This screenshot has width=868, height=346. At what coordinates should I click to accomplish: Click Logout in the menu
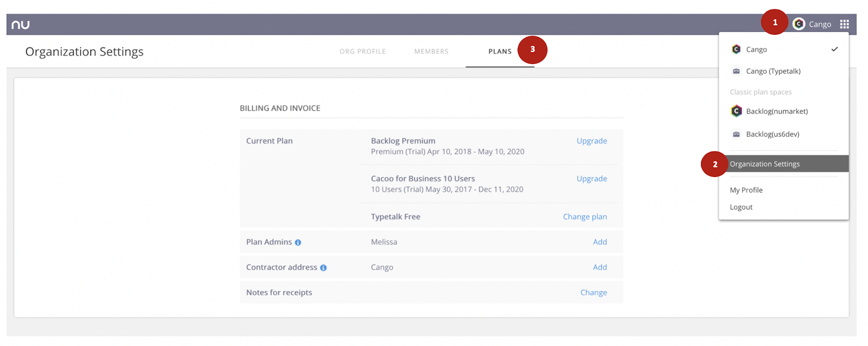tap(741, 207)
